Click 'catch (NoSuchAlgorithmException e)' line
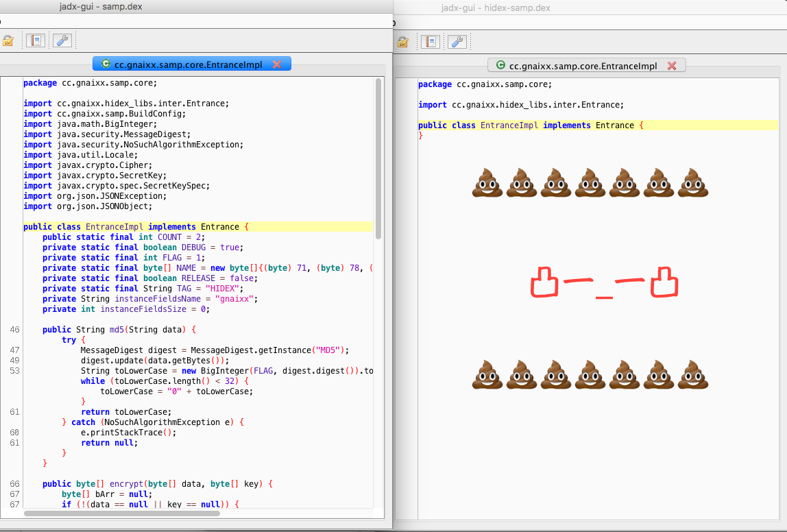 tap(153, 422)
